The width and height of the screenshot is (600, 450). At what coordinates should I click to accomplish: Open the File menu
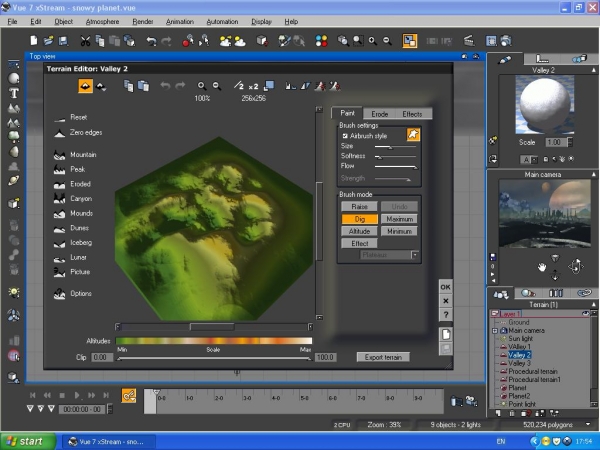(x=12, y=21)
